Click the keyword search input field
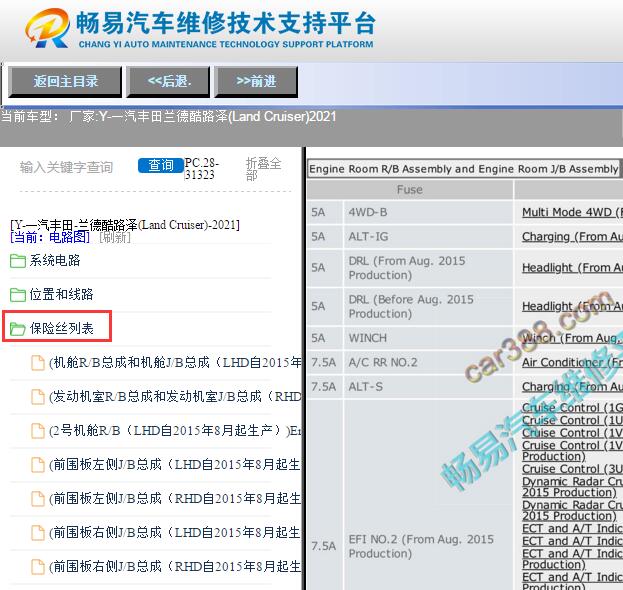623x590 pixels. click(75, 167)
